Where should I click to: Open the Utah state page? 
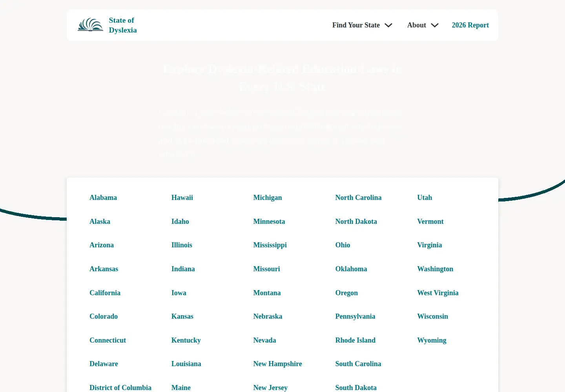425,198
